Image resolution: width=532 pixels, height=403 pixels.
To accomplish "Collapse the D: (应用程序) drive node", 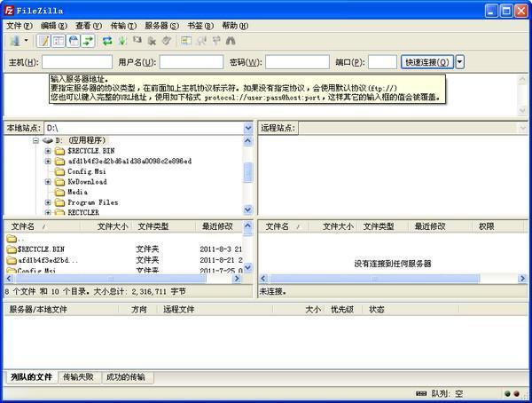I will [x=36, y=140].
